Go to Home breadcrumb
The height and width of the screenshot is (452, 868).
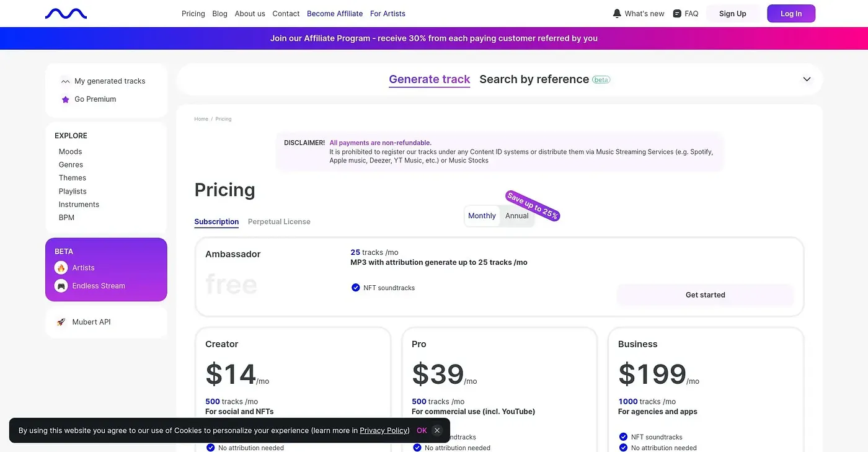point(201,119)
